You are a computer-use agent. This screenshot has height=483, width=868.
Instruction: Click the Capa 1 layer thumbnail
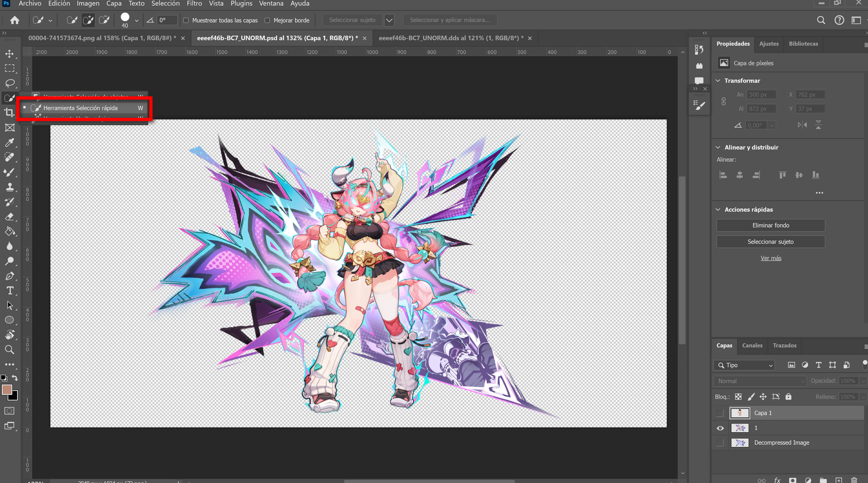pos(740,413)
